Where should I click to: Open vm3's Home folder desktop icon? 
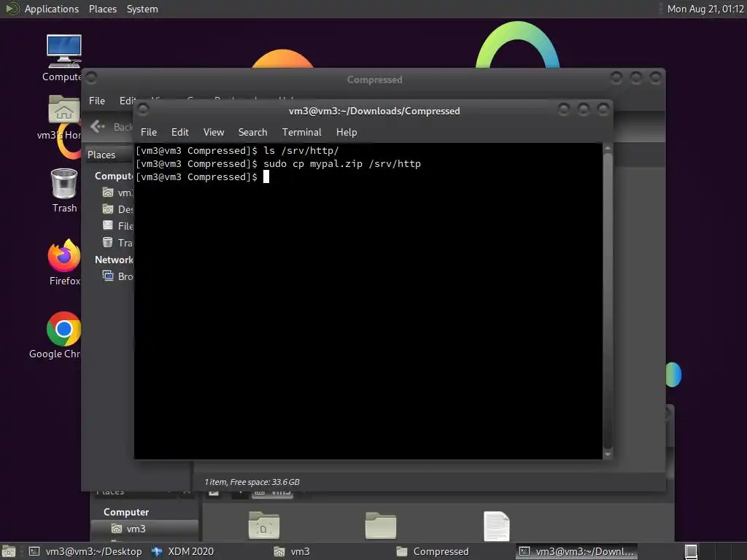click(x=64, y=117)
